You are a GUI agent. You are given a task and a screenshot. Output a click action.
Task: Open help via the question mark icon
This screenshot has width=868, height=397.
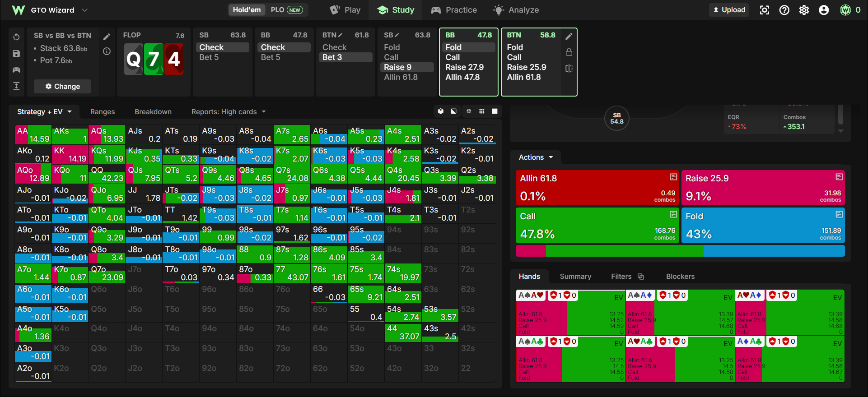[784, 10]
